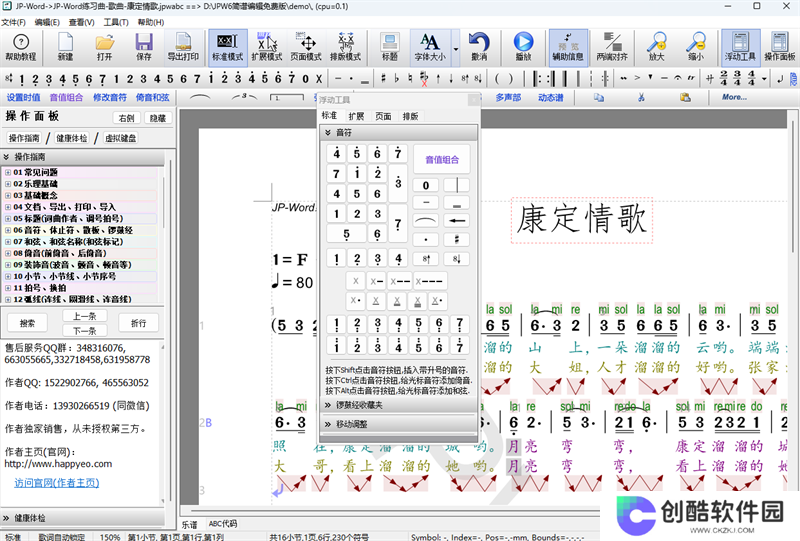This screenshot has width=800, height=541.
Task: Toggle the 浮动工具 floating tools panel
Action: [x=740, y=47]
